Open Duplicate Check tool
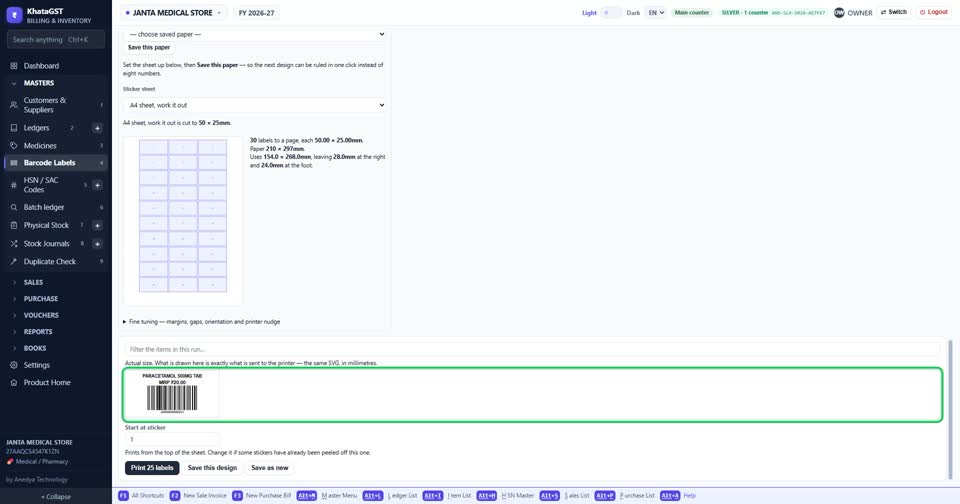 point(56,261)
